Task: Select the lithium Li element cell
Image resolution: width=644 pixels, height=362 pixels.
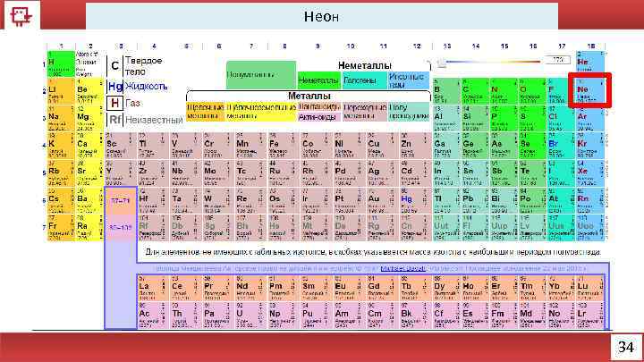Action: click(61, 90)
